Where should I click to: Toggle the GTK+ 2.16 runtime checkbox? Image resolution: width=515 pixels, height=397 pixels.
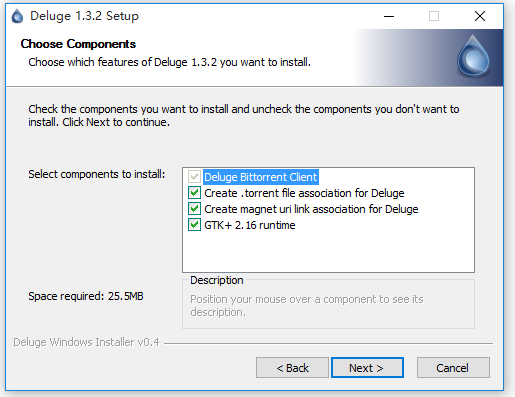194,225
